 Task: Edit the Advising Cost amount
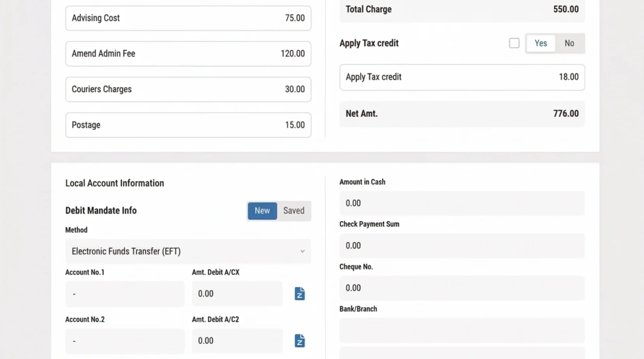[188, 18]
